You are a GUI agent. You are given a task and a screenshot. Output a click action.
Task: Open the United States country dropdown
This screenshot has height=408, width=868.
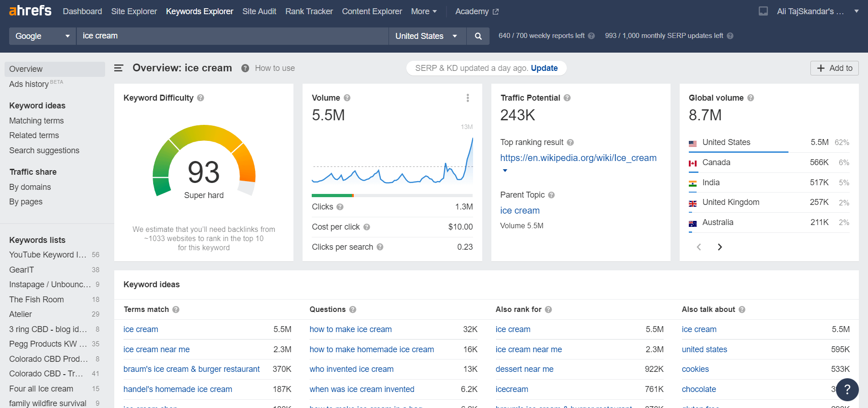point(427,36)
